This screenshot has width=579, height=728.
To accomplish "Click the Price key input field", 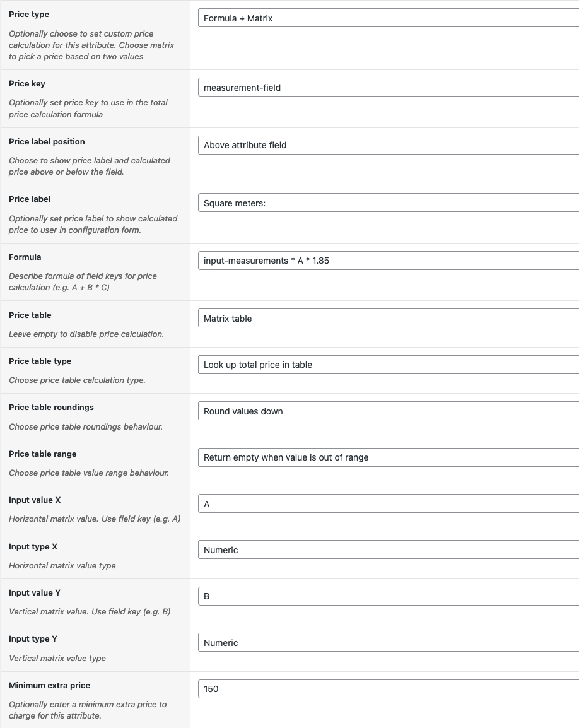I will [388, 88].
